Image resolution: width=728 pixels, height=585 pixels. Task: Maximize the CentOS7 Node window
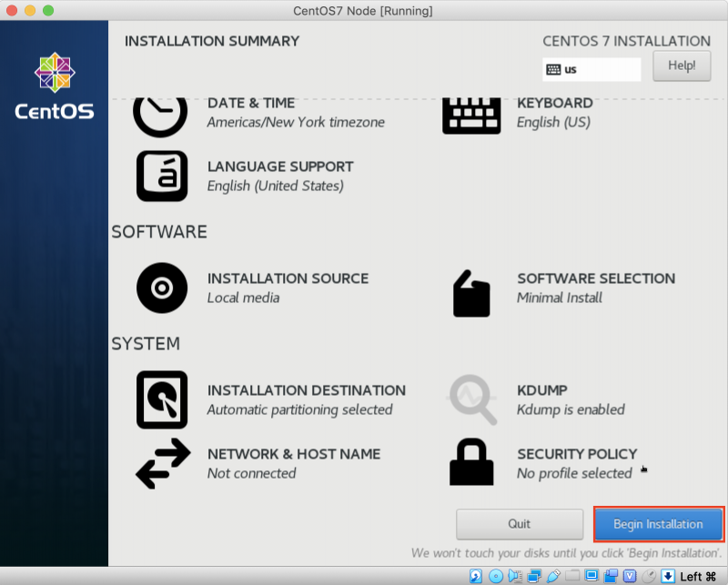(x=48, y=10)
